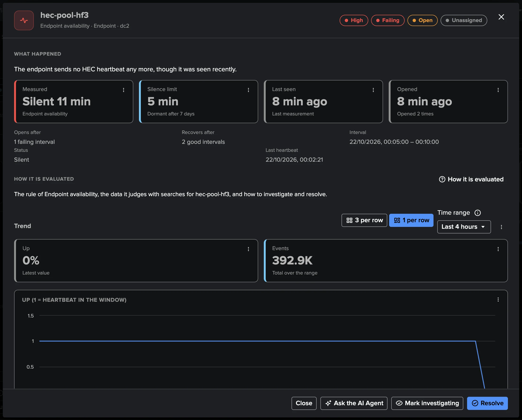Click the question-mark help icon
Screen dimensions: 522x420
[442, 179]
